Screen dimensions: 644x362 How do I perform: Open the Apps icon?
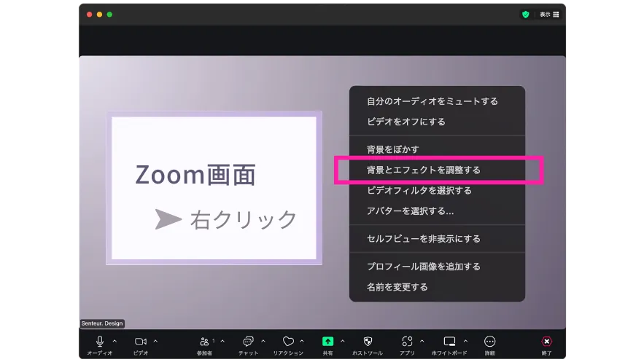pyautogui.click(x=407, y=341)
